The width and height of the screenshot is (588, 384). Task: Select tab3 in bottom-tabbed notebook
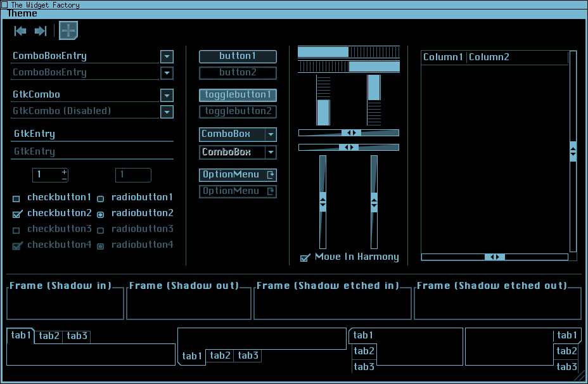click(248, 355)
